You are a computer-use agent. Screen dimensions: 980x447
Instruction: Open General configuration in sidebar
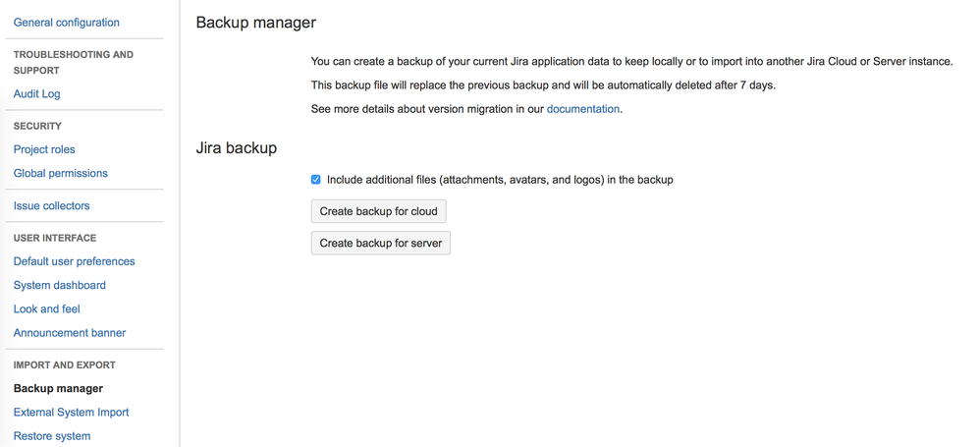[x=66, y=23]
